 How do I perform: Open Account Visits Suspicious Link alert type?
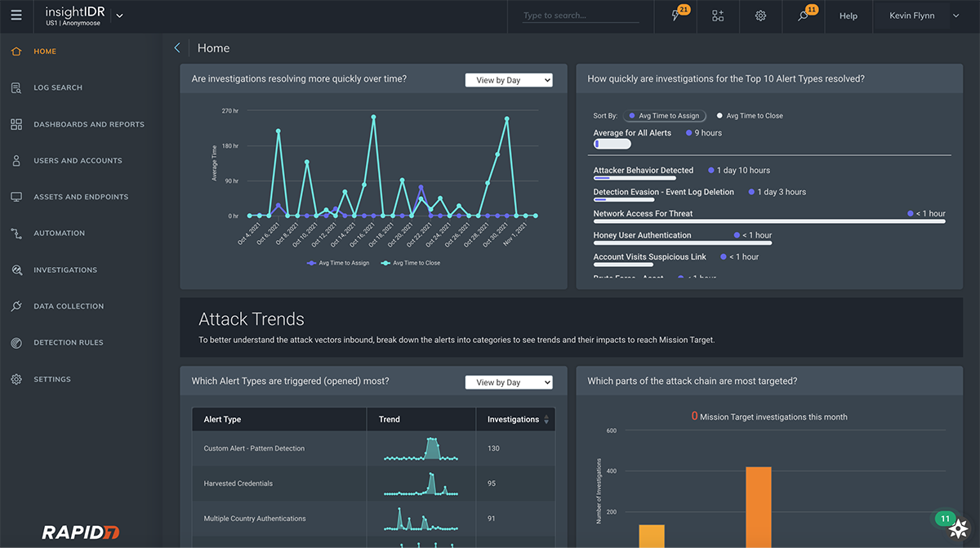point(652,256)
